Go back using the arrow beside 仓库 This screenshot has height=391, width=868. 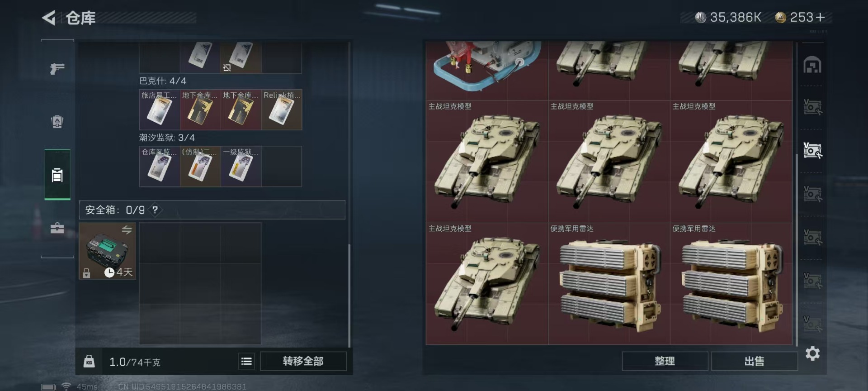click(49, 18)
